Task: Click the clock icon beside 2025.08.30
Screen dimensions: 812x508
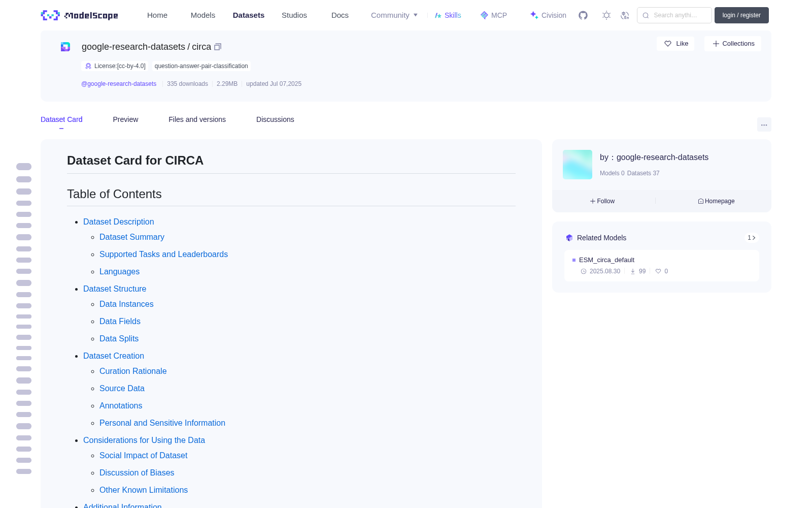Action: coord(584,271)
